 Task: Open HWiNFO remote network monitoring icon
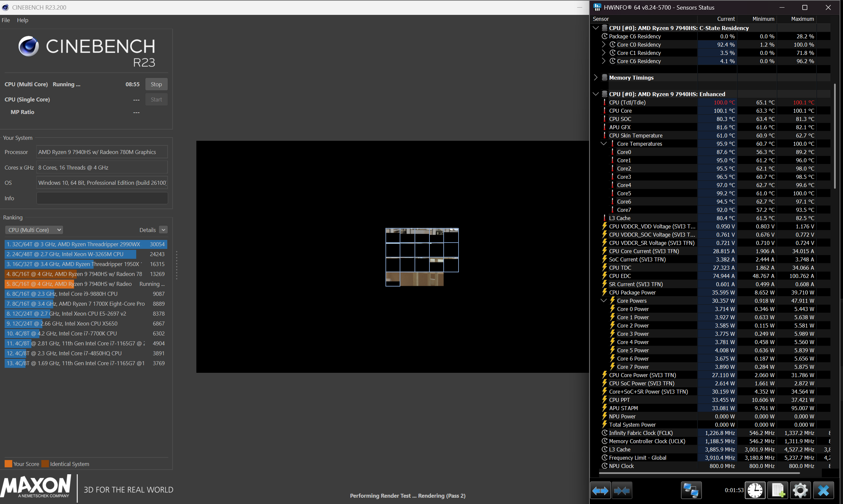(x=691, y=490)
